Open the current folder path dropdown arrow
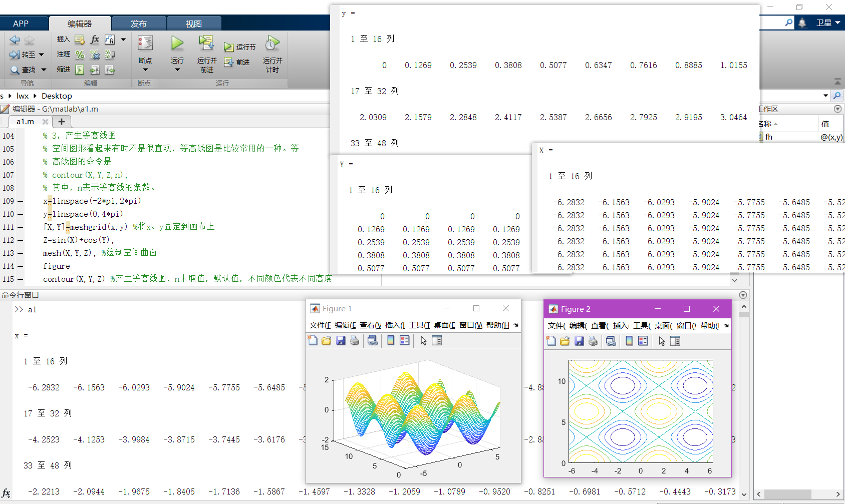 coord(825,96)
